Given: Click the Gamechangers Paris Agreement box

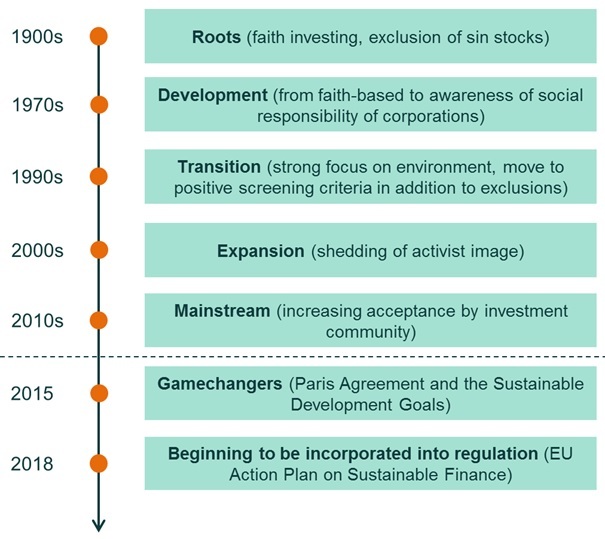Looking at the screenshot, I should click(x=370, y=393).
